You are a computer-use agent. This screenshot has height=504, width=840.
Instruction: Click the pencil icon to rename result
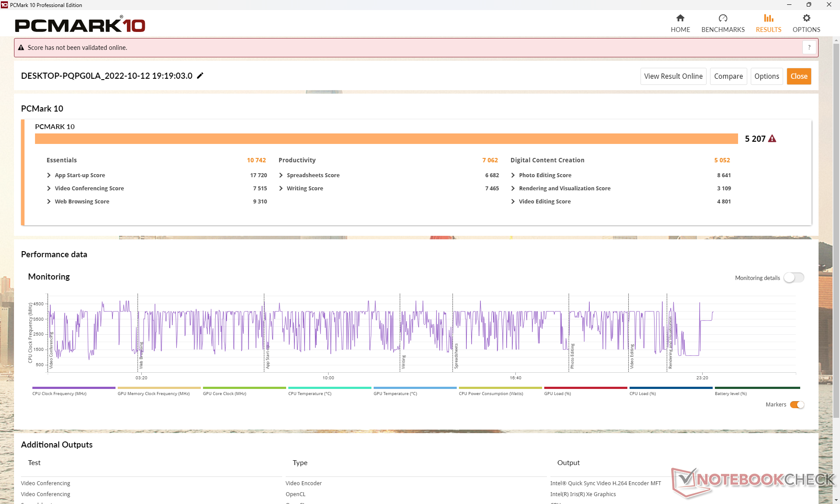tap(200, 76)
